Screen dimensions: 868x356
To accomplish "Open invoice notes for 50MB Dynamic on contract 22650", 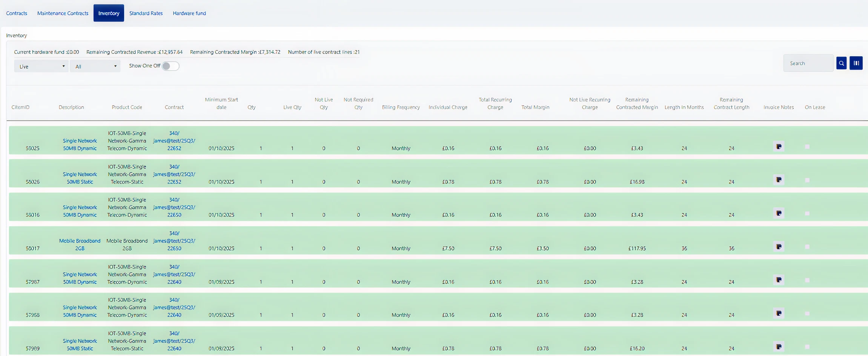I will pos(779,213).
